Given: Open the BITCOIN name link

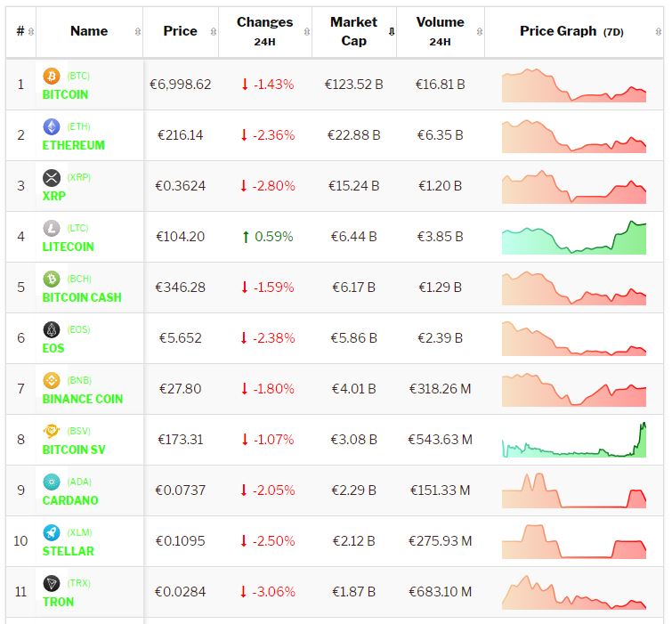Looking at the screenshot, I should pos(65,94).
